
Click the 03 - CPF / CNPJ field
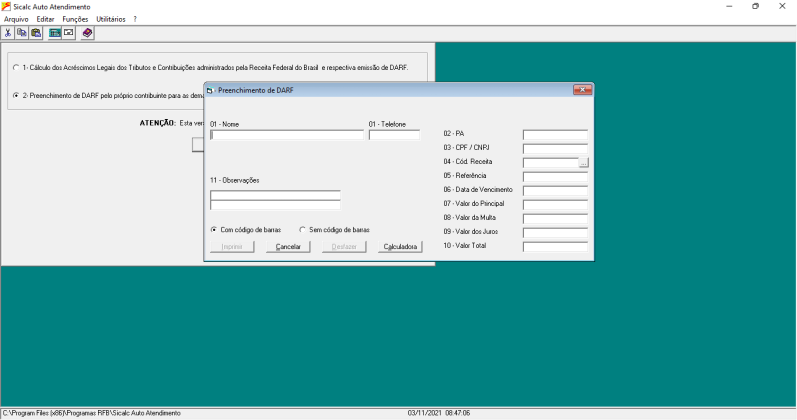[x=555, y=148]
